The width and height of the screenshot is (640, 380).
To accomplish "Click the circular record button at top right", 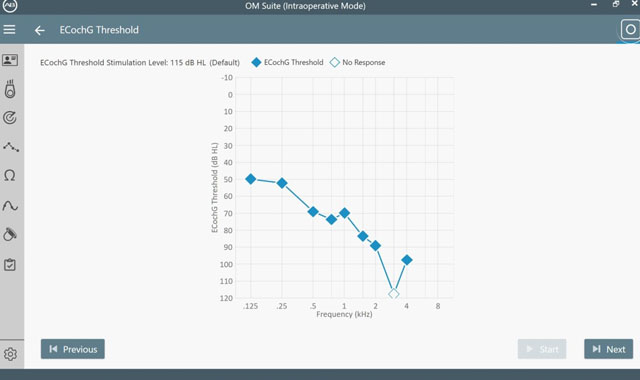I will (x=630, y=29).
